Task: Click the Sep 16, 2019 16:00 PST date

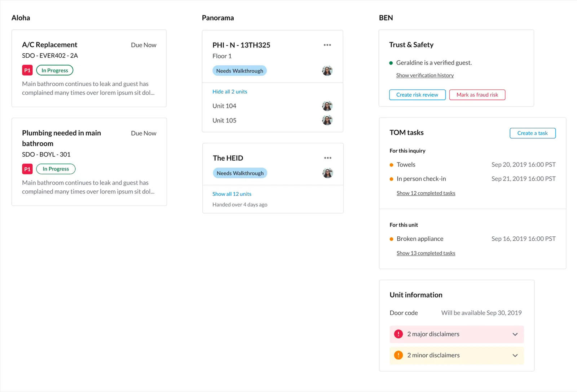Action: [523, 239]
